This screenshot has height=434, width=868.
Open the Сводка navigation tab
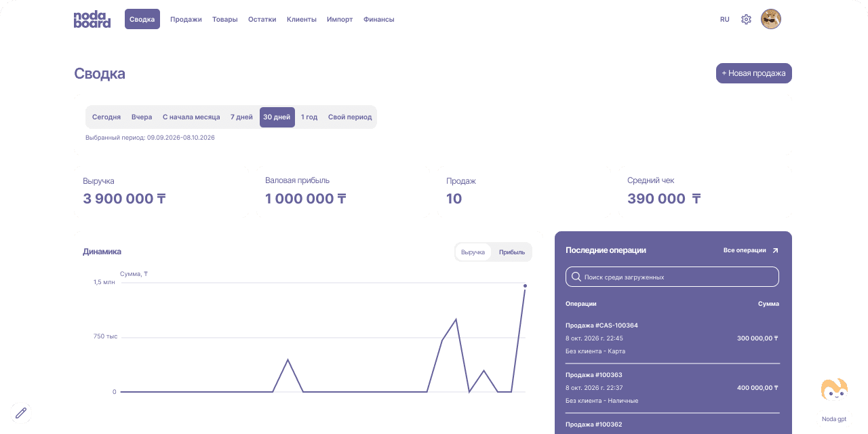click(x=142, y=19)
